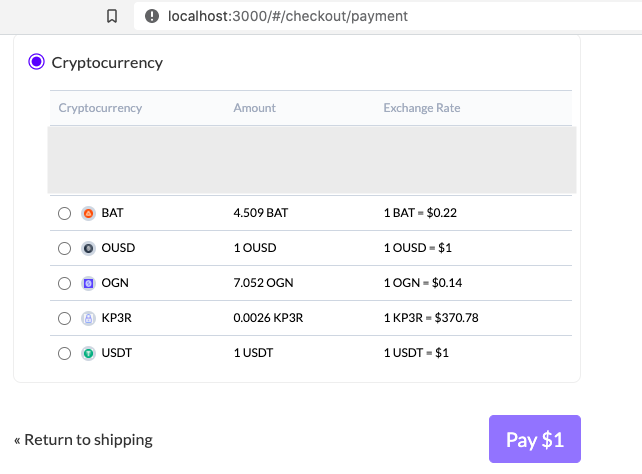Click the Amount column header
The image size is (642, 474).
[x=254, y=108]
